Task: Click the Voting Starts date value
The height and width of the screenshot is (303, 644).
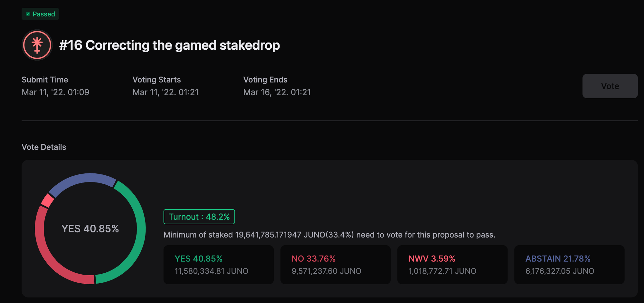Action: 166,92
